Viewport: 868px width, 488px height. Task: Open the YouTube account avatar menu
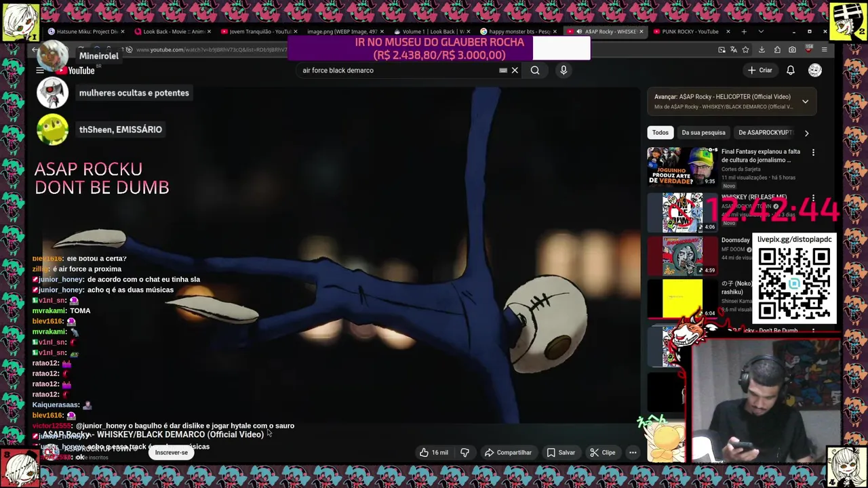(x=815, y=70)
